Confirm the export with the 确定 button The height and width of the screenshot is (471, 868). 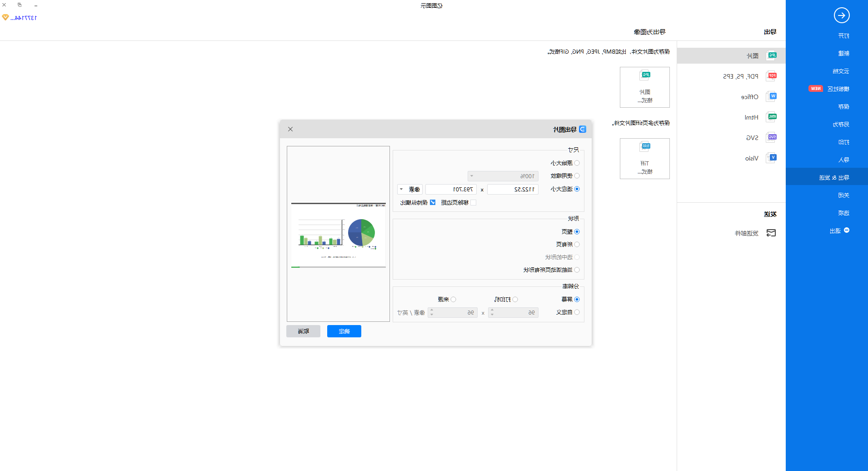pyautogui.click(x=344, y=331)
